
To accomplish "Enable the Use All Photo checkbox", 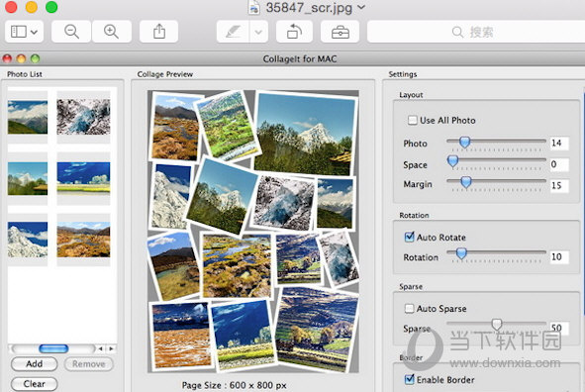I will tap(412, 120).
